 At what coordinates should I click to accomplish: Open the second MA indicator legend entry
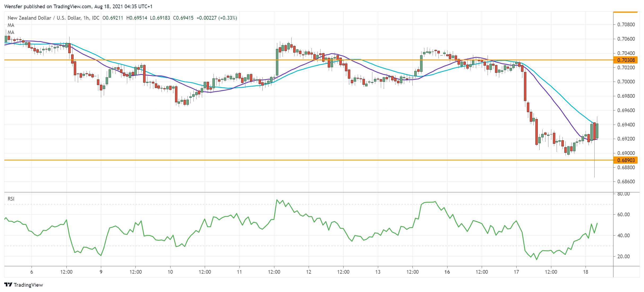coord(10,33)
